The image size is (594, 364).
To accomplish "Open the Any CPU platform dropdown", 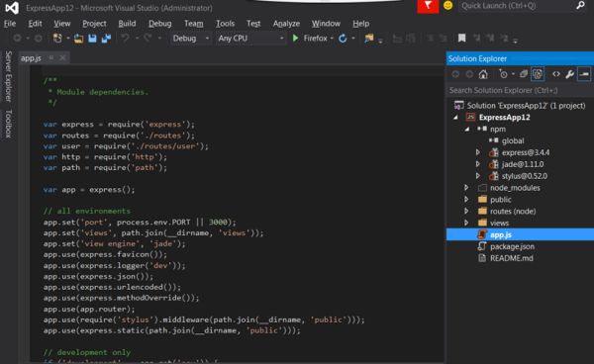I will pos(250,39).
